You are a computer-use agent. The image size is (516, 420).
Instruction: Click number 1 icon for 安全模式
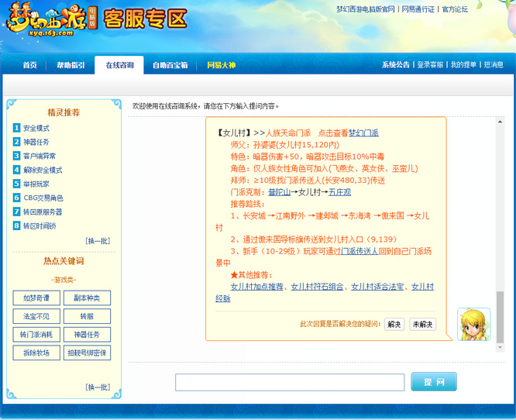point(16,128)
